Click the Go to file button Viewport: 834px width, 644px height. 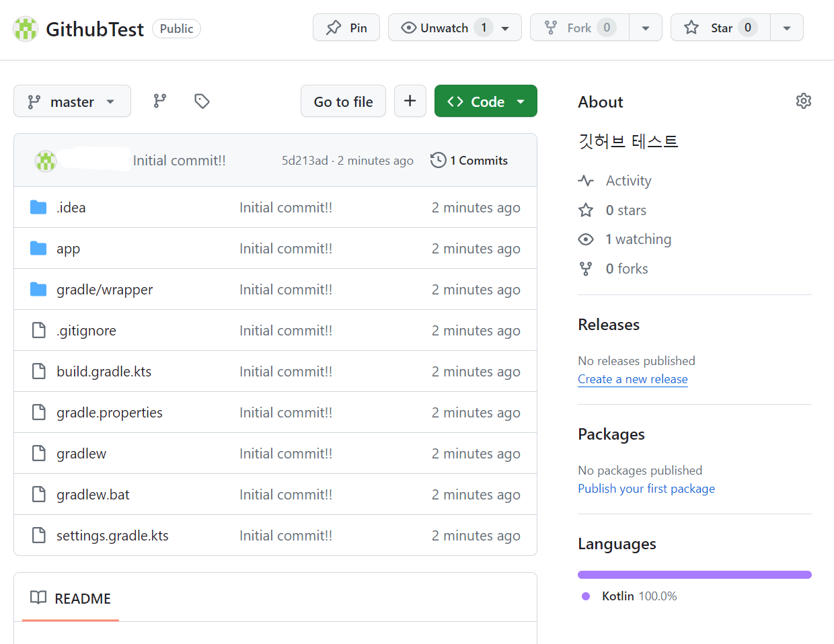pos(343,102)
